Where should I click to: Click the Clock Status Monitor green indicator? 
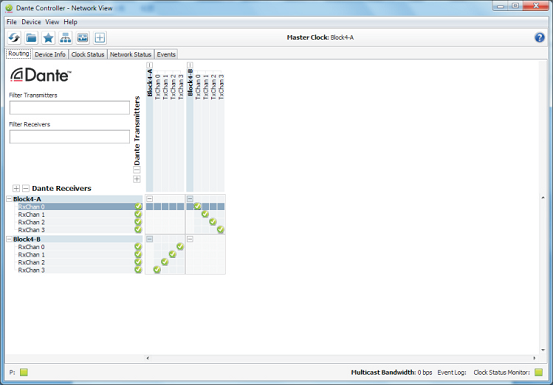(x=538, y=372)
